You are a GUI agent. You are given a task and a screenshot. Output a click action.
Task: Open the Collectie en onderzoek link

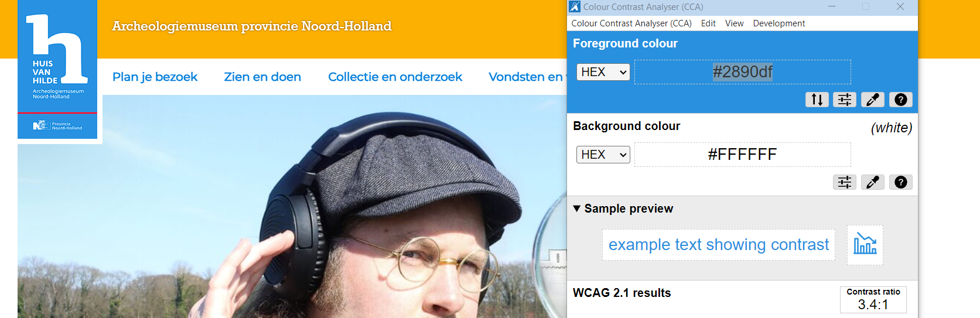(395, 77)
